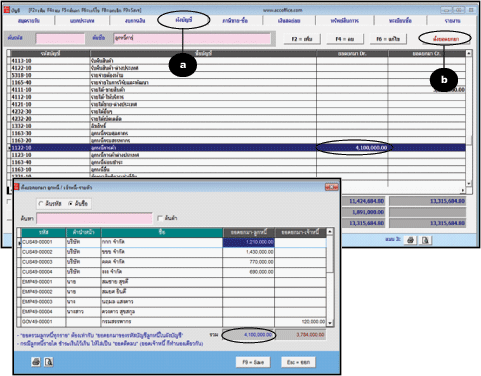
Task: Select employee row EMP49-00002
Action: [174, 292]
